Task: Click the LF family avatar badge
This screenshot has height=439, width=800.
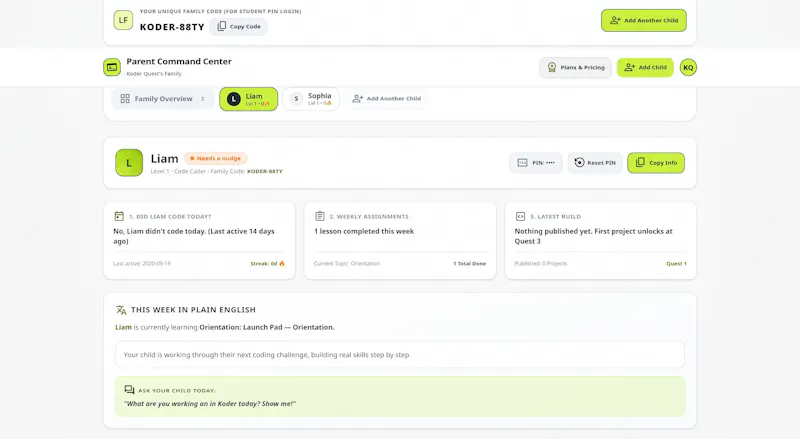Action: [x=123, y=20]
